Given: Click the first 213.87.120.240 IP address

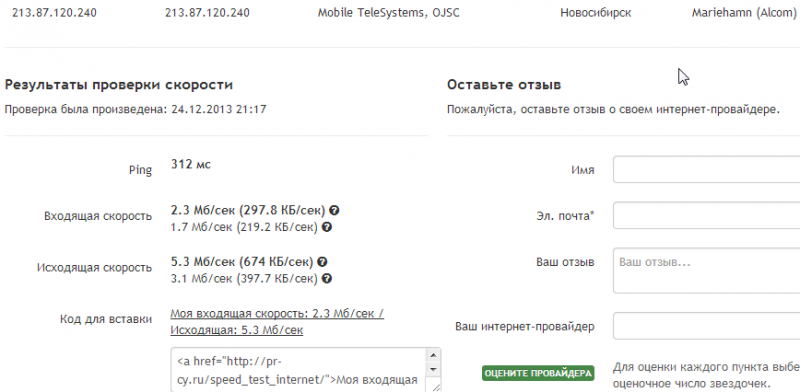Looking at the screenshot, I should click(x=54, y=13).
